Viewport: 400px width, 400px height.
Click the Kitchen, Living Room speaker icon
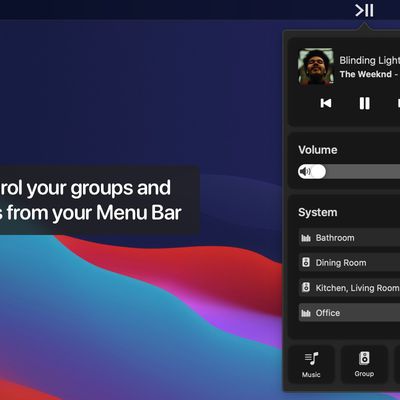[x=306, y=287]
